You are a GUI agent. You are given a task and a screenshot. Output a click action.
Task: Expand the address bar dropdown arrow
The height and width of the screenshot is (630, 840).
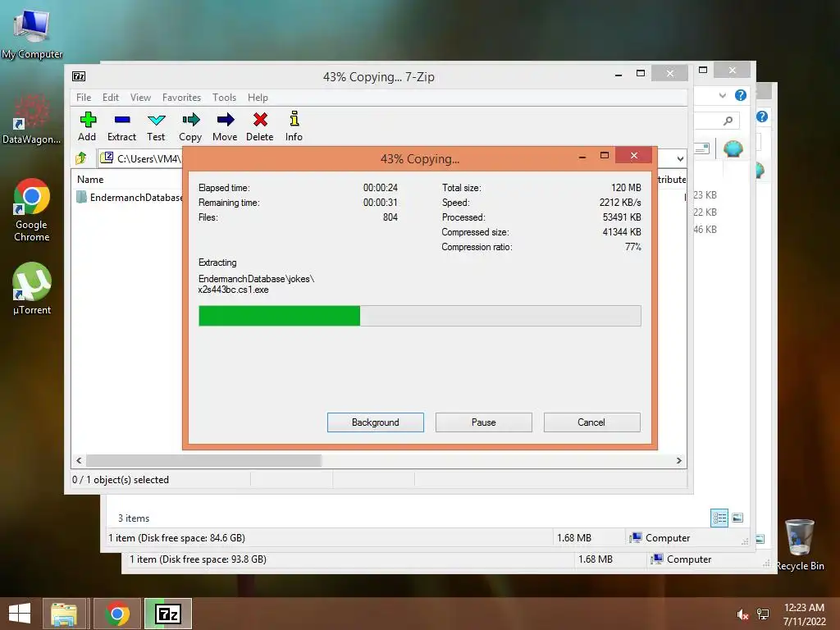pyautogui.click(x=680, y=158)
